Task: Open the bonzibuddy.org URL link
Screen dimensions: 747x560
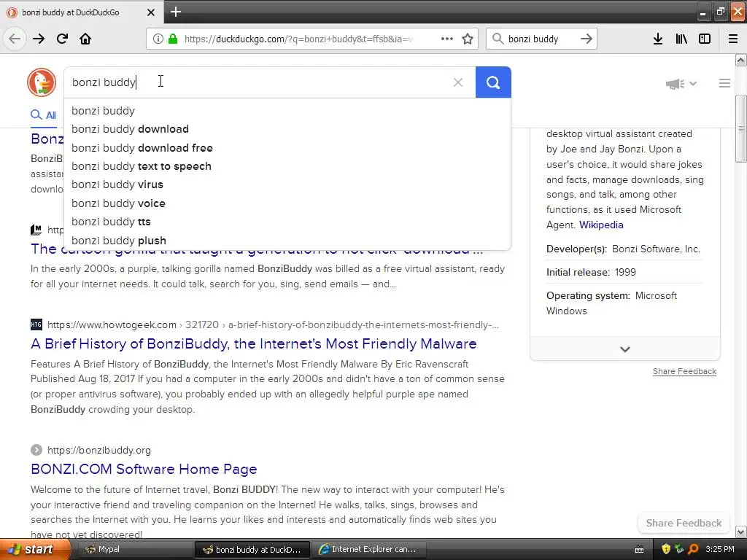Action: click(99, 450)
